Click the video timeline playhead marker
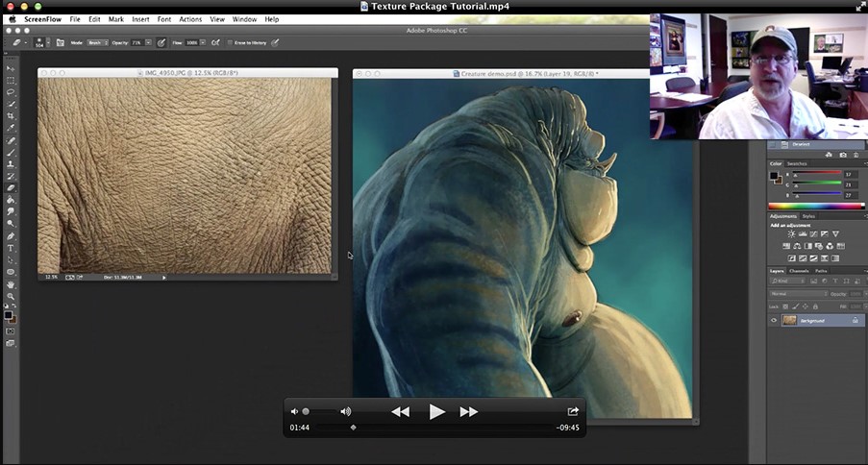 (353, 428)
